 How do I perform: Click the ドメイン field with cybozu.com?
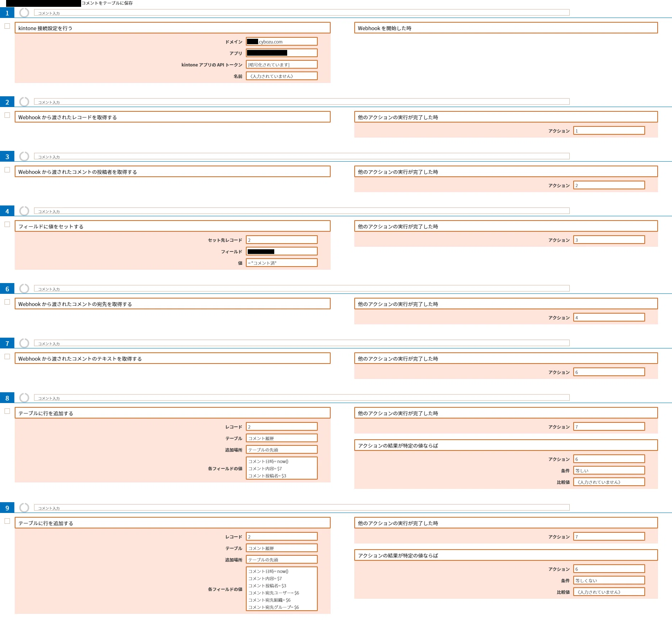coord(282,42)
